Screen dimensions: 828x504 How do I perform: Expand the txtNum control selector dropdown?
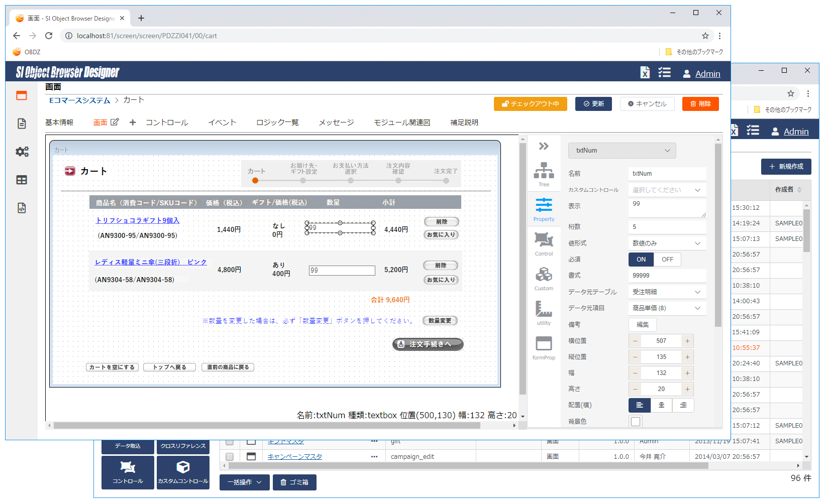tap(622, 151)
